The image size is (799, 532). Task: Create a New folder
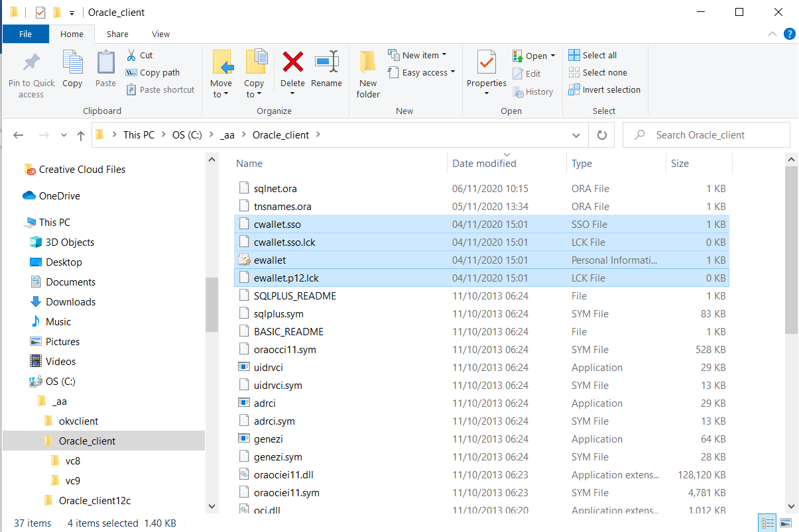pyautogui.click(x=368, y=74)
